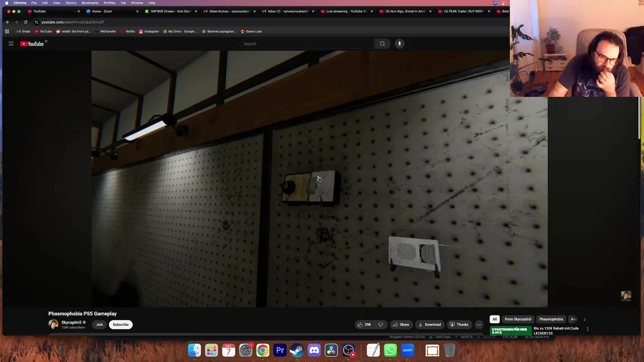
Task: Open more actions three-dot menu
Action: pyautogui.click(x=479, y=324)
